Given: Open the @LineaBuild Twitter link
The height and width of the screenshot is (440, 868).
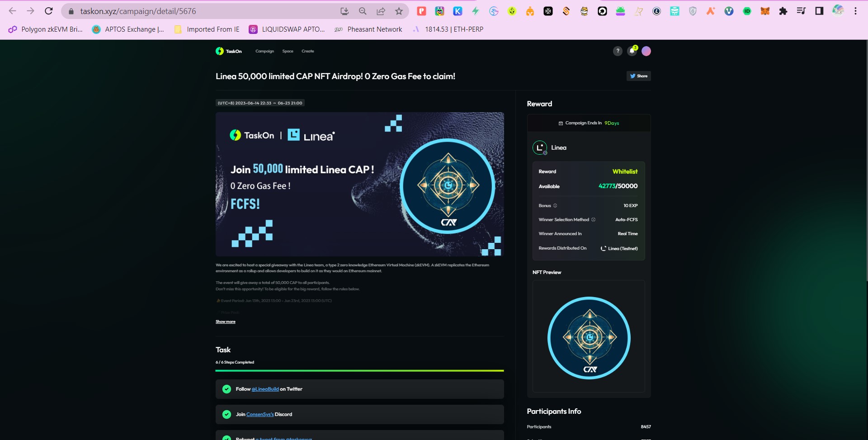Looking at the screenshot, I should tap(265, 389).
